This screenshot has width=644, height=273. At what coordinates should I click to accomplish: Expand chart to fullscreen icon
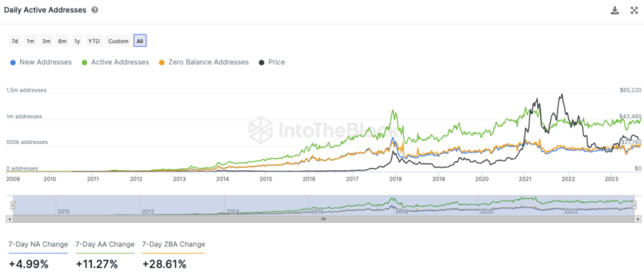pyautogui.click(x=634, y=11)
